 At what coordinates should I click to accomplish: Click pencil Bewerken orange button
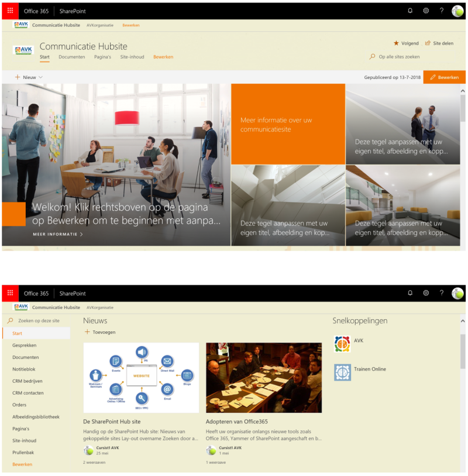pos(445,77)
